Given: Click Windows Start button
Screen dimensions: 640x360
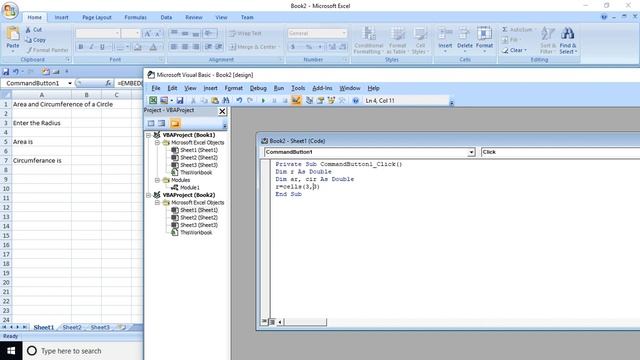Looking at the screenshot, I should coord(11,351).
